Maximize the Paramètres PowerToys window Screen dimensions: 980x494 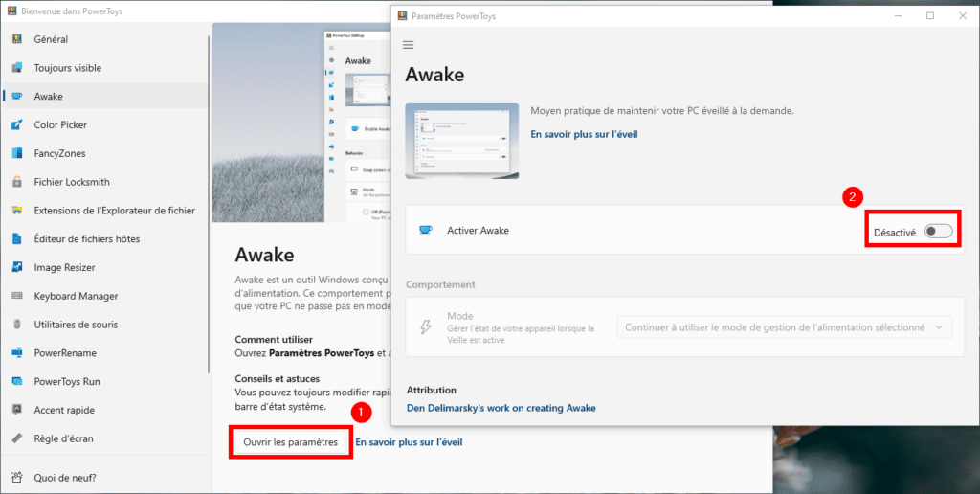click(x=930, y=15)
